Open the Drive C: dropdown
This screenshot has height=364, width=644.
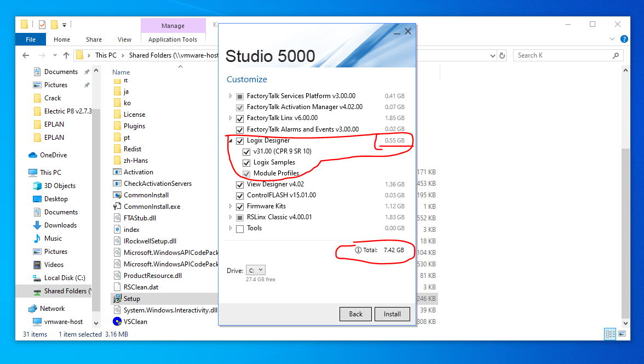click(x=255, y=270)
